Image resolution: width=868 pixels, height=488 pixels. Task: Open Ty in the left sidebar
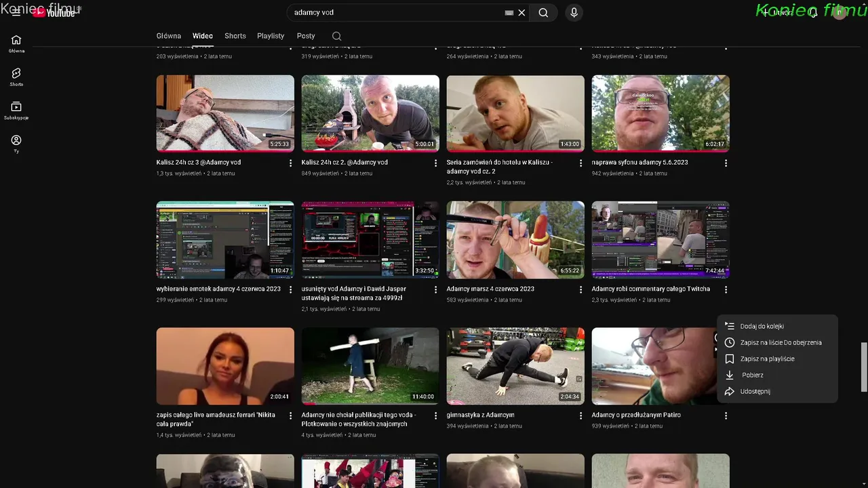pyautogui.click(x=16, y=144)
